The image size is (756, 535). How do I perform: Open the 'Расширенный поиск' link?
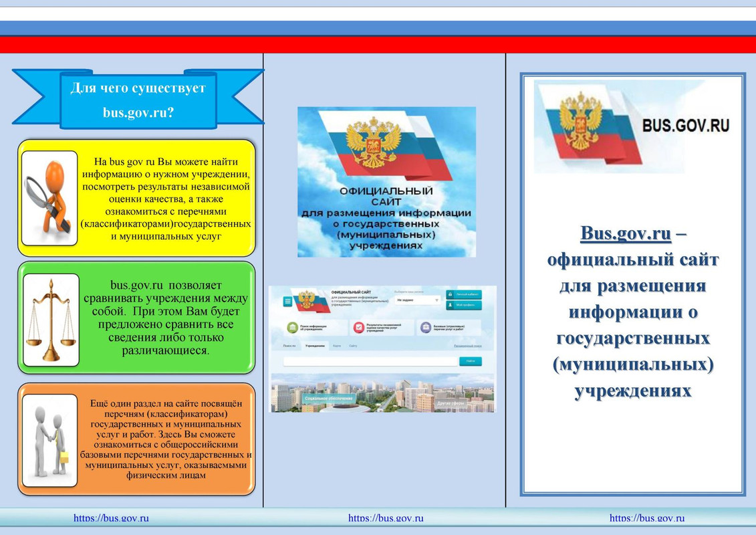point(468,346)
